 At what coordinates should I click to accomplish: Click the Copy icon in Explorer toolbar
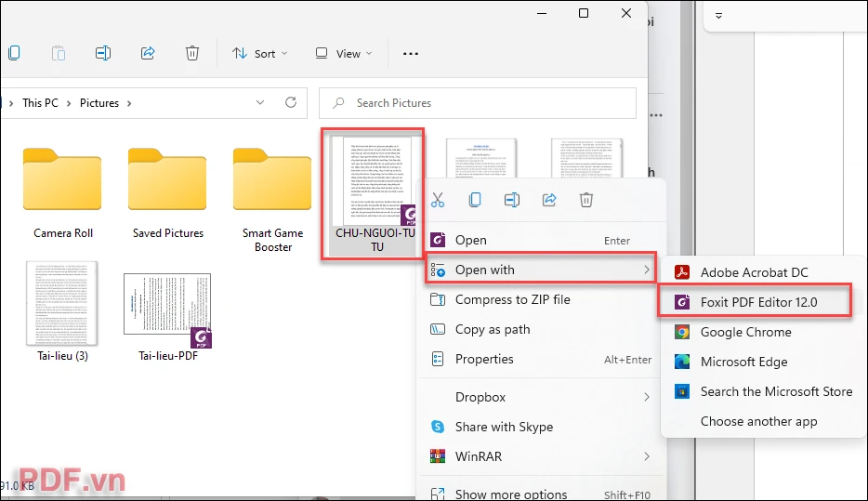pyautogui.click(x=14, y=53)
